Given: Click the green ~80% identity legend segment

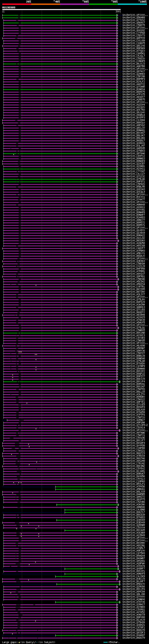Looking at the screenshot, I should tap(104, 4).
